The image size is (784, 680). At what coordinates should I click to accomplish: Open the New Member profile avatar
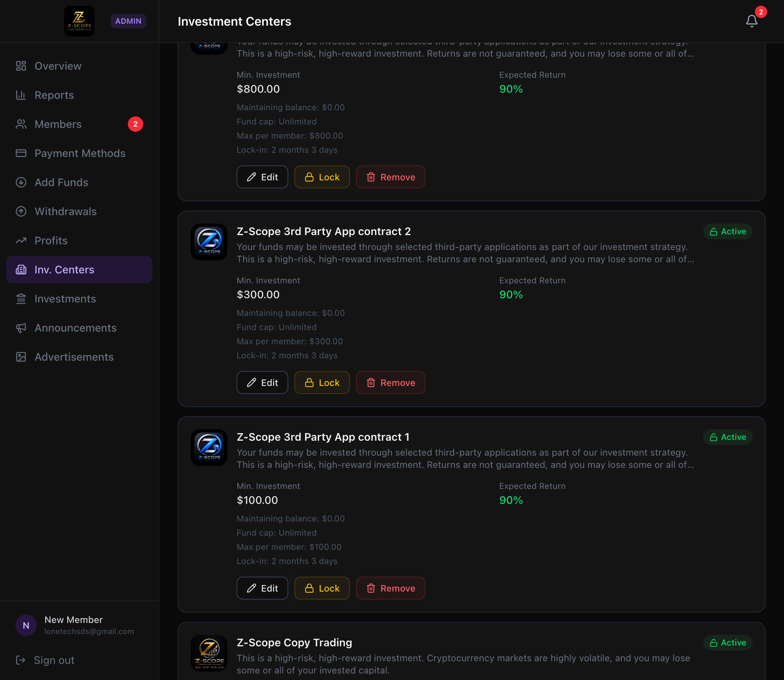pos(26,625)
